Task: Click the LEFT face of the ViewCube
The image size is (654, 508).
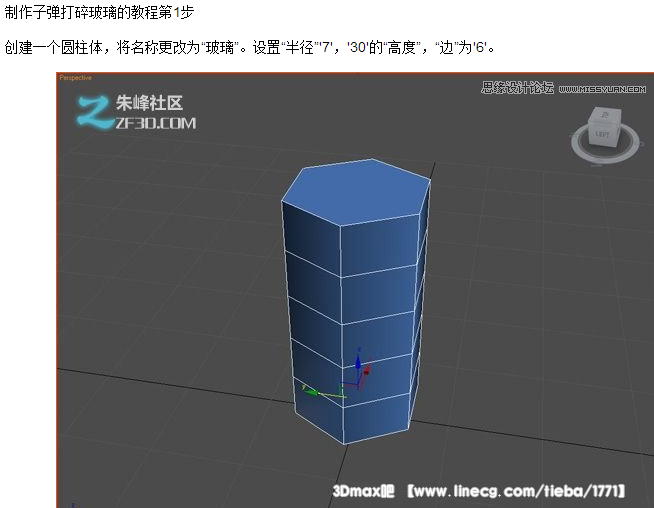Action: point(603,133)
